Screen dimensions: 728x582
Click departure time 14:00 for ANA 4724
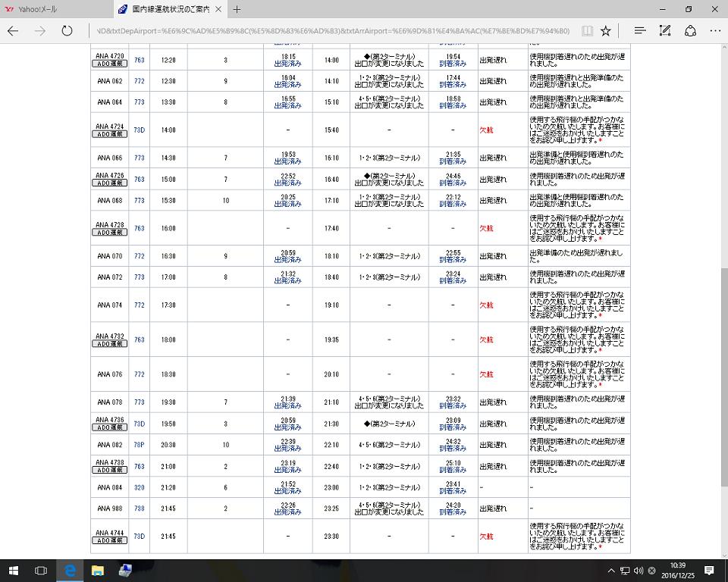tap(168, 130)
